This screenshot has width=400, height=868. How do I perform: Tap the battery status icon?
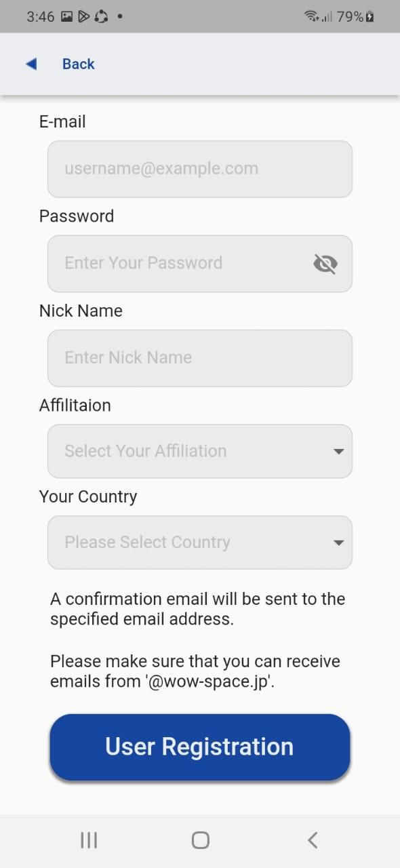click(x=369, y=17)
